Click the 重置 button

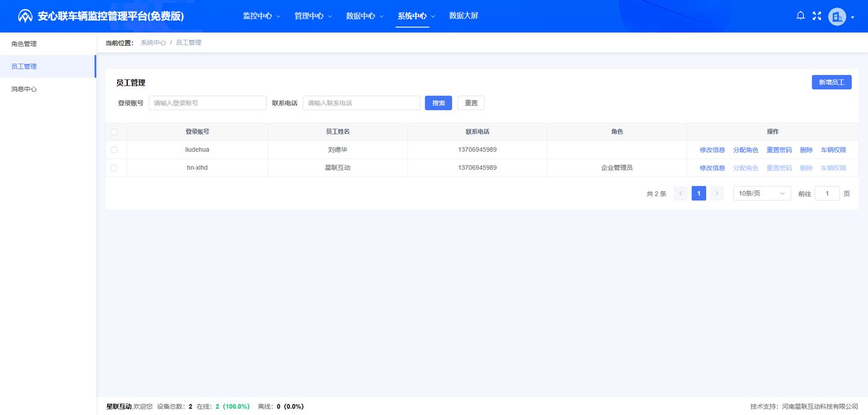click(471, 103)
